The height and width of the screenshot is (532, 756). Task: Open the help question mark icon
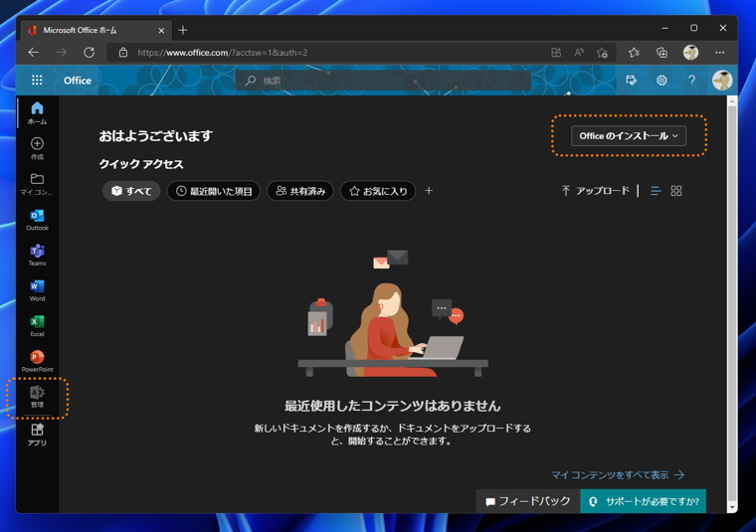[x=691, y=80]
